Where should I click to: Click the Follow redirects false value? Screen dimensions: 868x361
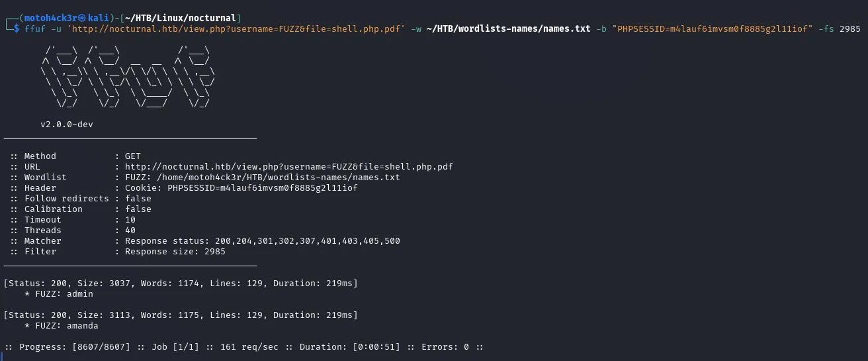pyautogui.click(x=138, y=199)
